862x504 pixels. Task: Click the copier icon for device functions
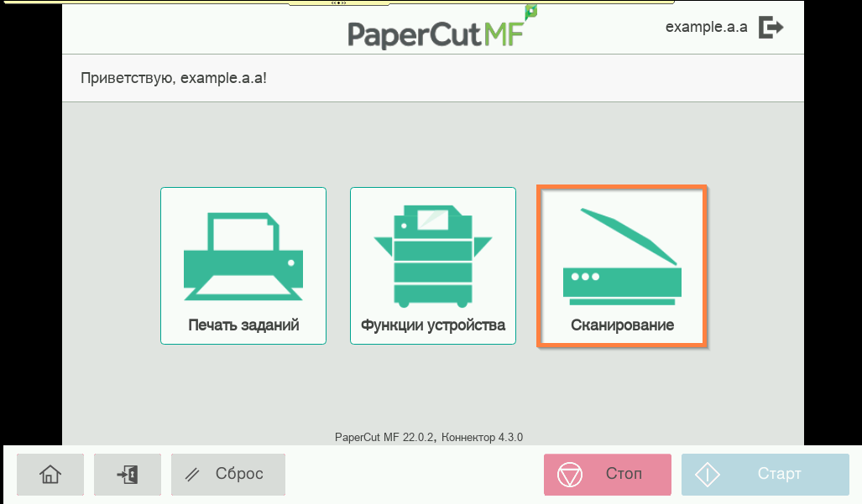[x=432, y=254]
